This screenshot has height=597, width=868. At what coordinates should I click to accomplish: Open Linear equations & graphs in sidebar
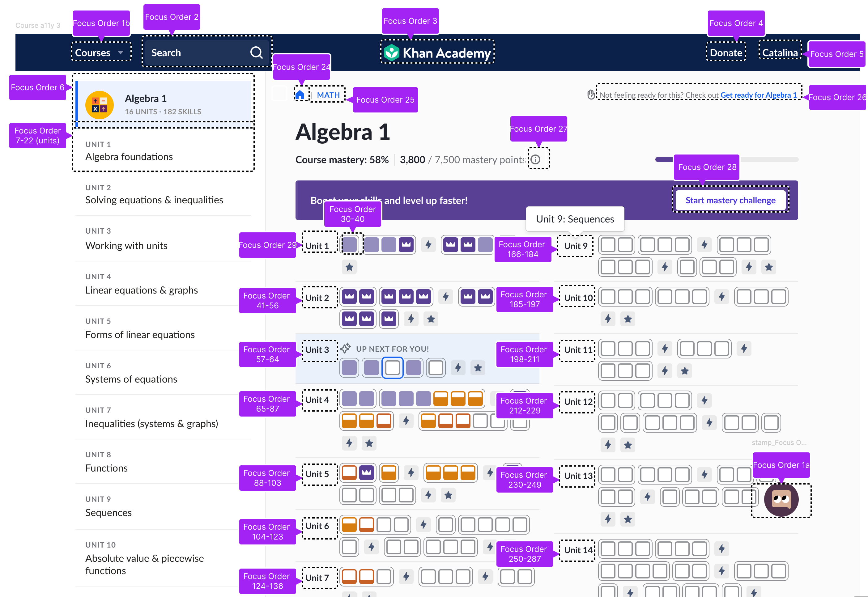(164, 284)
